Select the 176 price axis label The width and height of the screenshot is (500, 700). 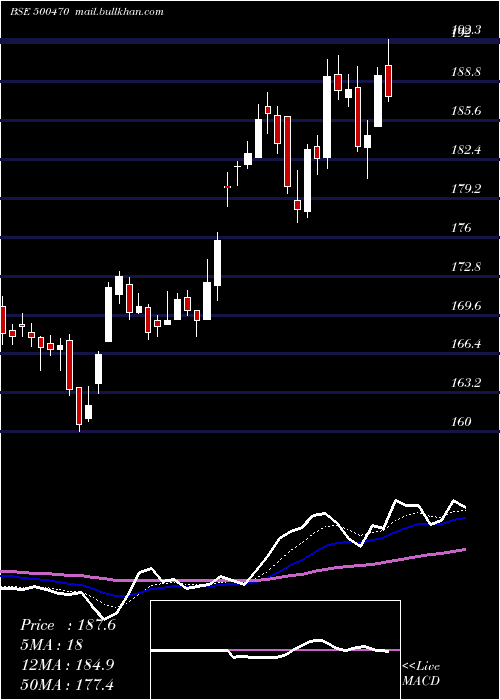[x=461, y=228]
